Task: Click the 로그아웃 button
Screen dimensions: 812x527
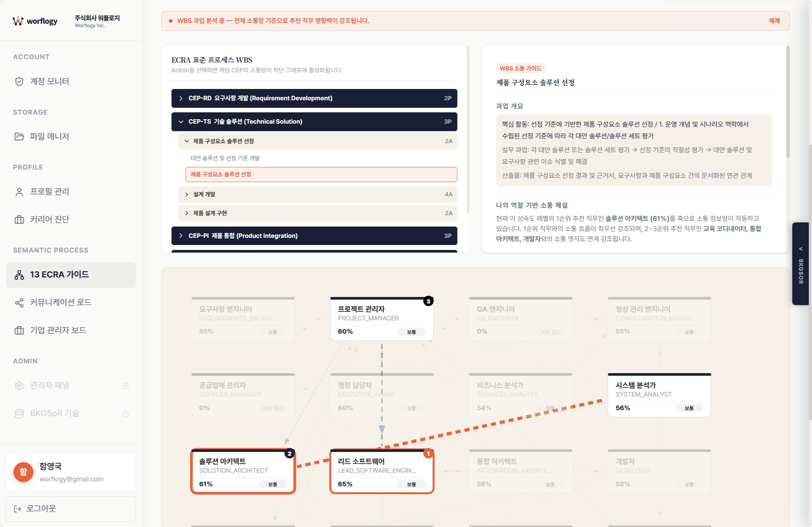Action: [71, 509]
